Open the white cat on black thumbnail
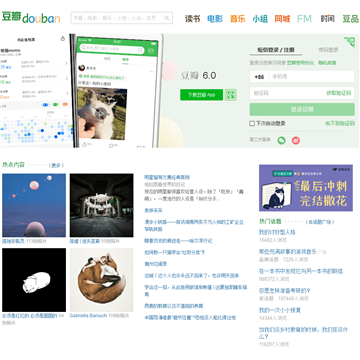 34,280
